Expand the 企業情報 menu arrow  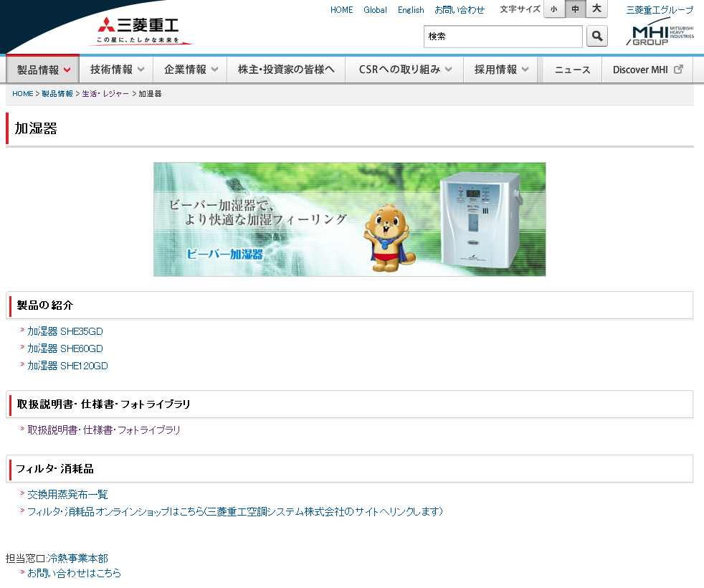(214, 69)
